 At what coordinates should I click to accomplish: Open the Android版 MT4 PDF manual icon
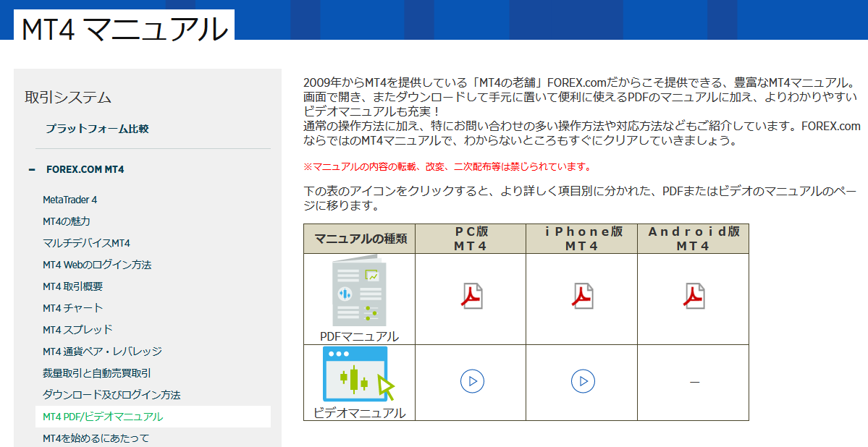[x=694, y=296]
